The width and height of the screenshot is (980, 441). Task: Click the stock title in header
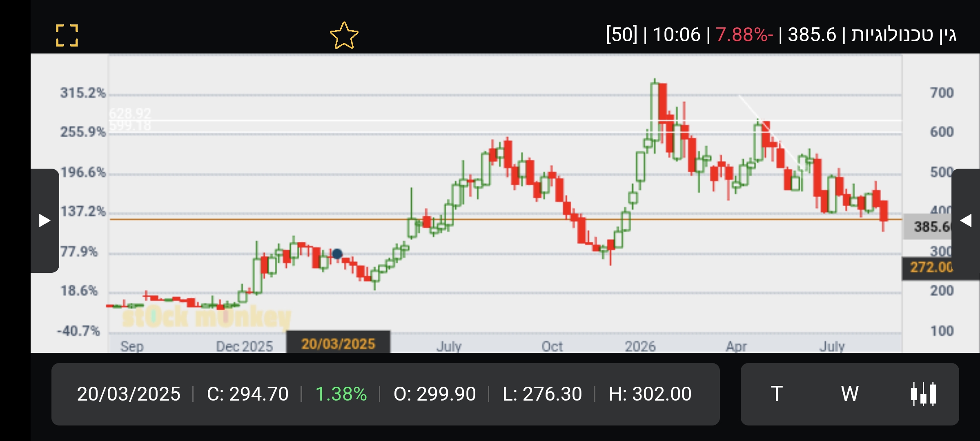(x=904, y=35)
